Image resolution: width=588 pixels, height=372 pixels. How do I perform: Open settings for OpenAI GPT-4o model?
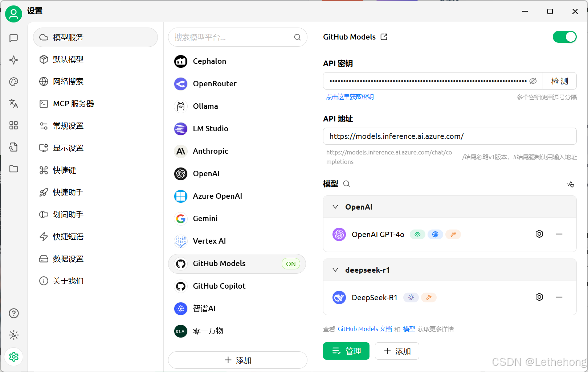pos(539,234)
